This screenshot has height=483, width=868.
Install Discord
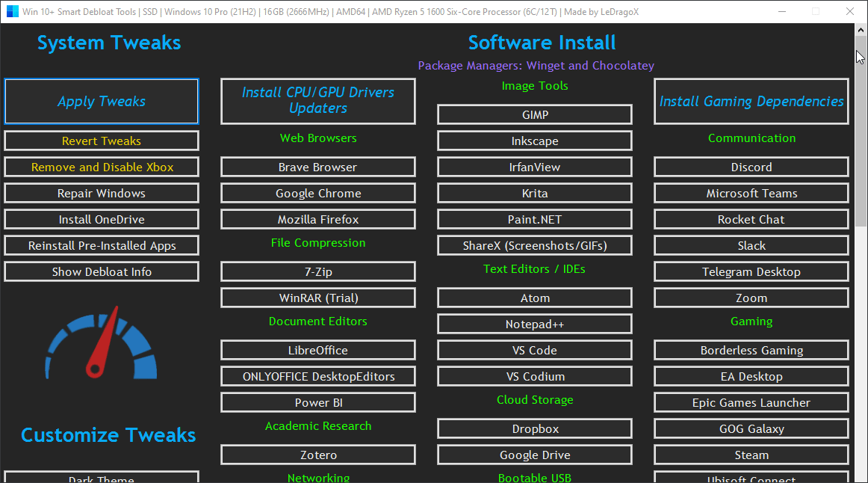(751, 167)
